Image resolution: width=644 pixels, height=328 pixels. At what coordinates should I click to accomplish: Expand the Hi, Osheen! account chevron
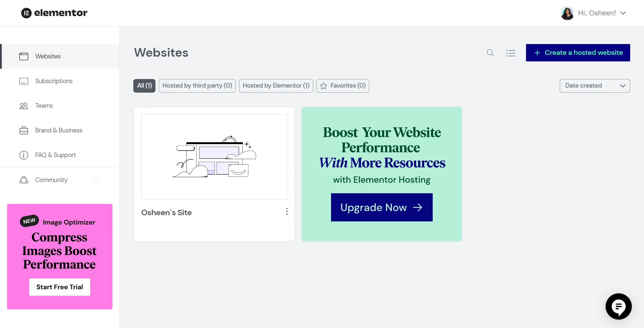point(623,13)
